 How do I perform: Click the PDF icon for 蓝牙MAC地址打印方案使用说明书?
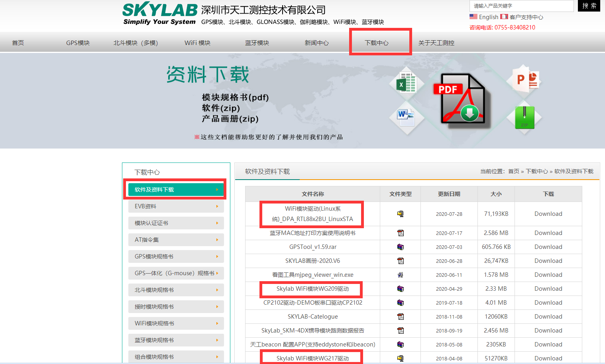pos(401,233)
